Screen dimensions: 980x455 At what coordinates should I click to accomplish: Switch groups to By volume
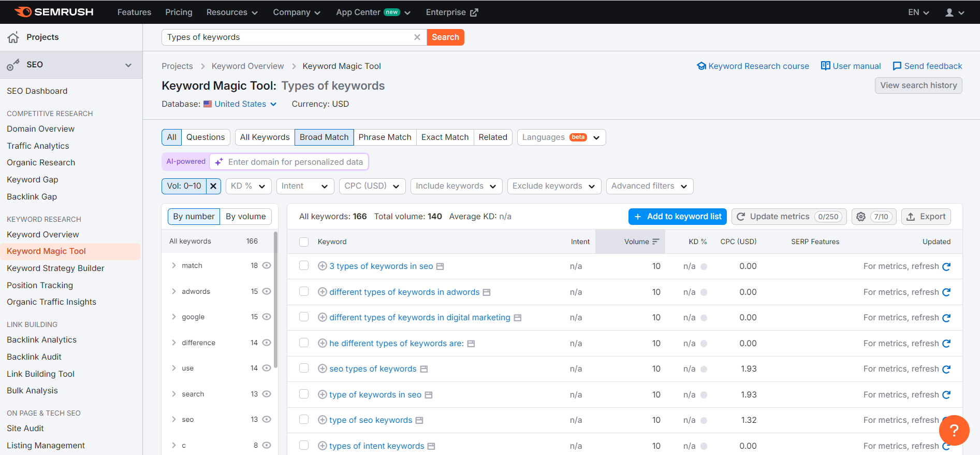pos(245,217)
